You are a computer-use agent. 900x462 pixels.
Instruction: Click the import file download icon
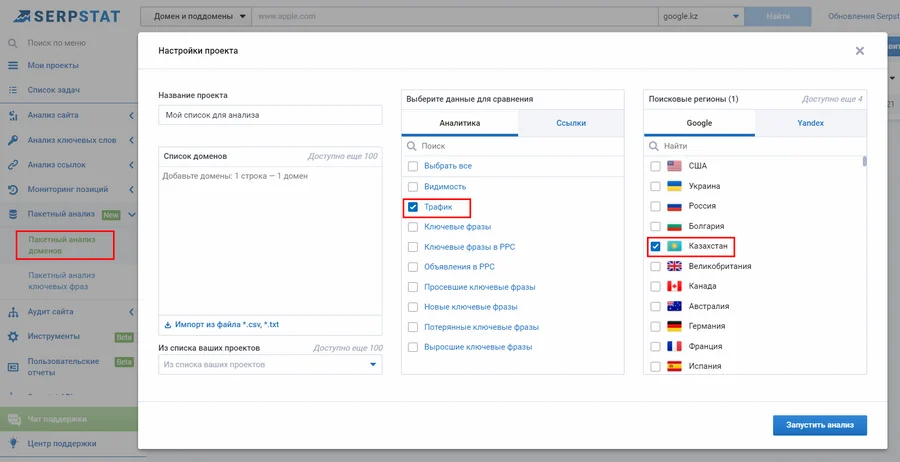tap(168, 325)
